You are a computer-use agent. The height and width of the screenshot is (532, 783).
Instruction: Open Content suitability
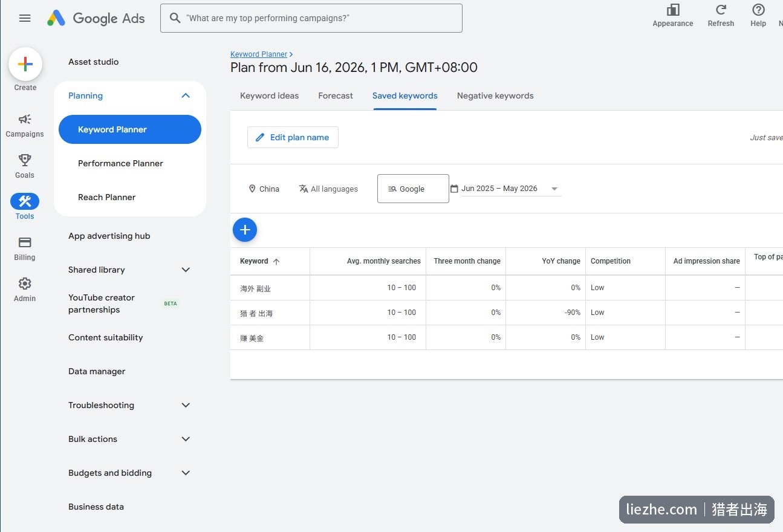point(105,337)
